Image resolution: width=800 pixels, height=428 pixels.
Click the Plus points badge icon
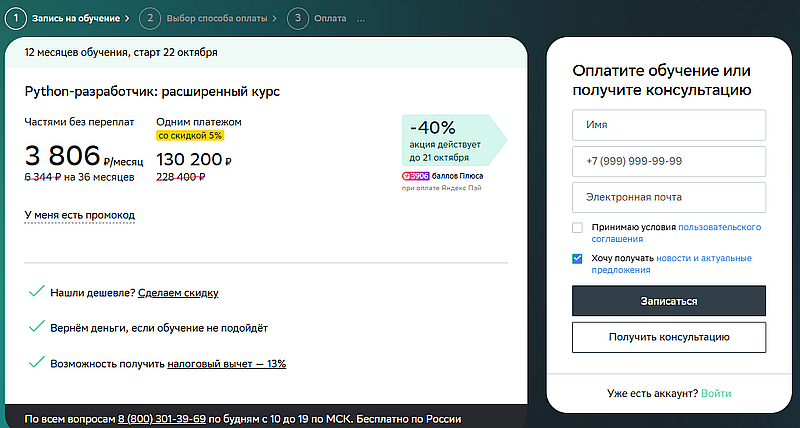point(415,174)
